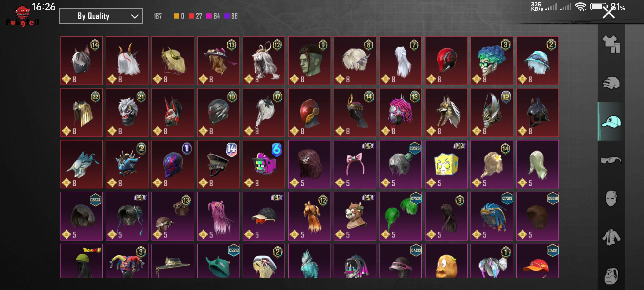Select the helmet category icon

tap(611, 83)
